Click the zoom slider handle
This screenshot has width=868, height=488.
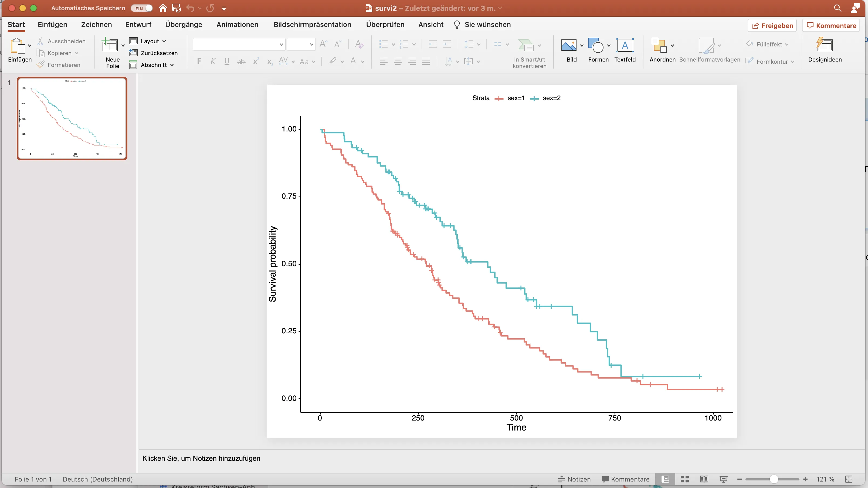point(774,479)
